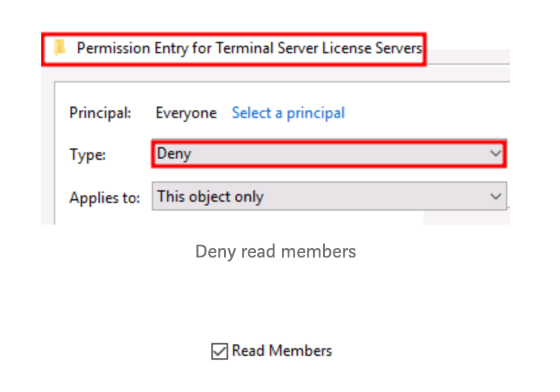Image resolution: width=560 pixels, height=392 pixels.
Task: Open the Applies to dropdown
Action: [328, 197]
